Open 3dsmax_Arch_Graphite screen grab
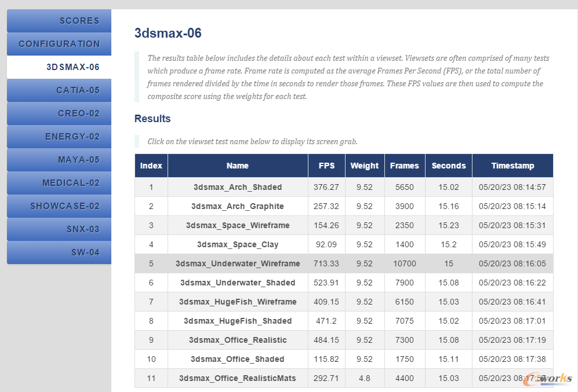578x392 pixels. point(238,206)
